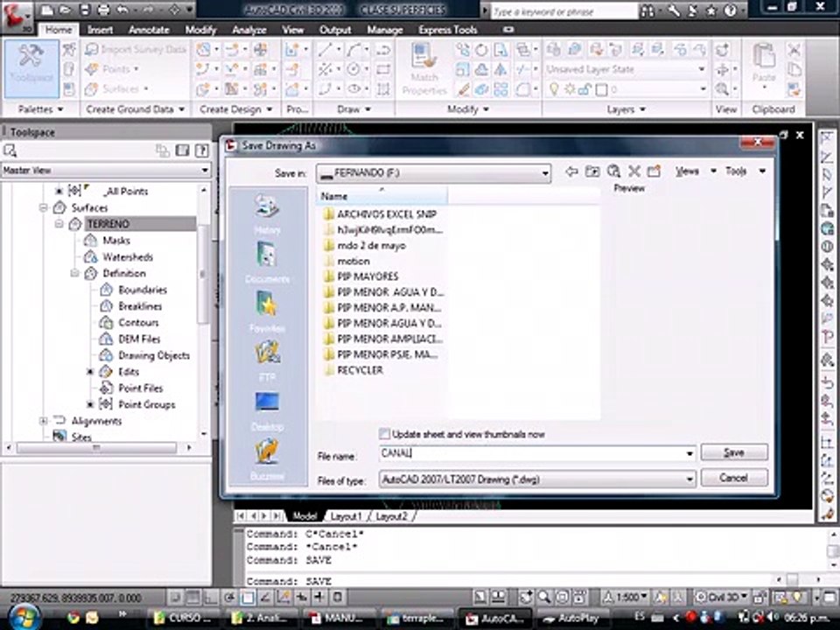The height and width of the screenshot is (630, 840).
Task: Select the Breaklines item in the tree
Action: (x=140, y=306)
